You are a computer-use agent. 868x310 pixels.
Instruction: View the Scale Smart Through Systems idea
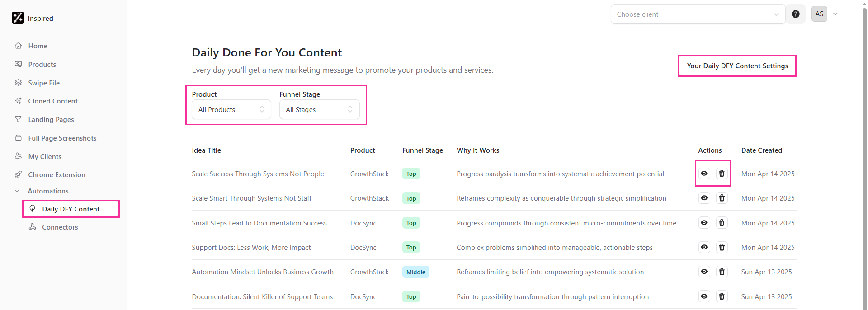[x=704, y=198]
